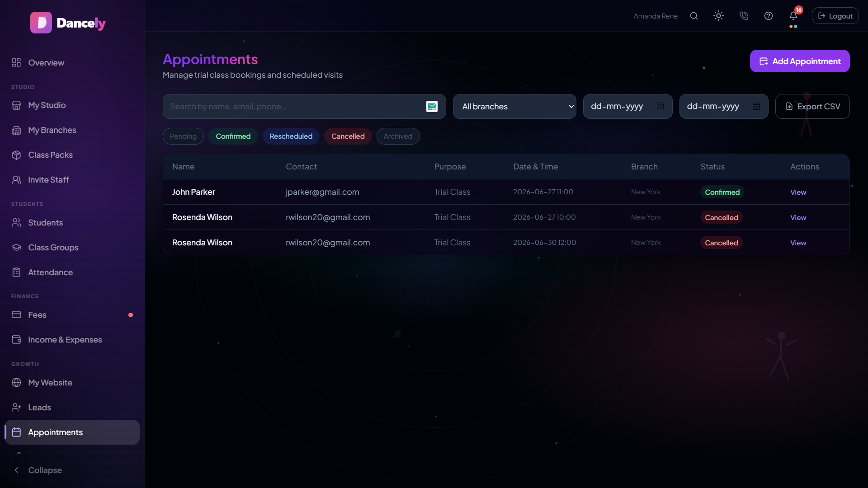Click the Leads person-plus icon
Screen dimensions: 868x488
click(x=17, y=407)
